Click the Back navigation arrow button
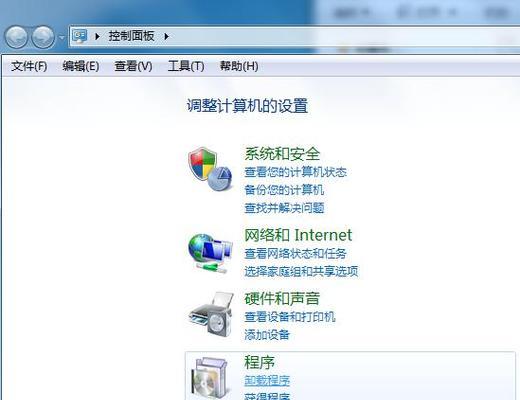The height and width of the screenshot is (400, 520). [x=16, y=37]
